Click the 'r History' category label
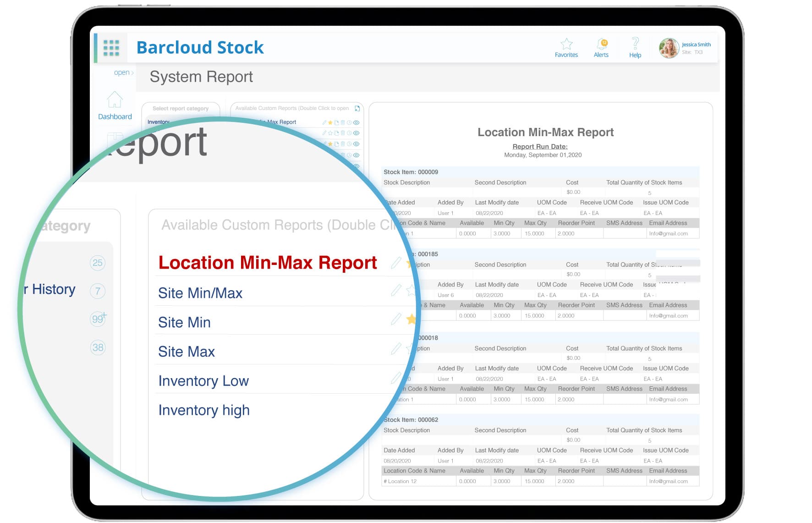This screenshot has height=523, width=812. (x=49, y=289)
